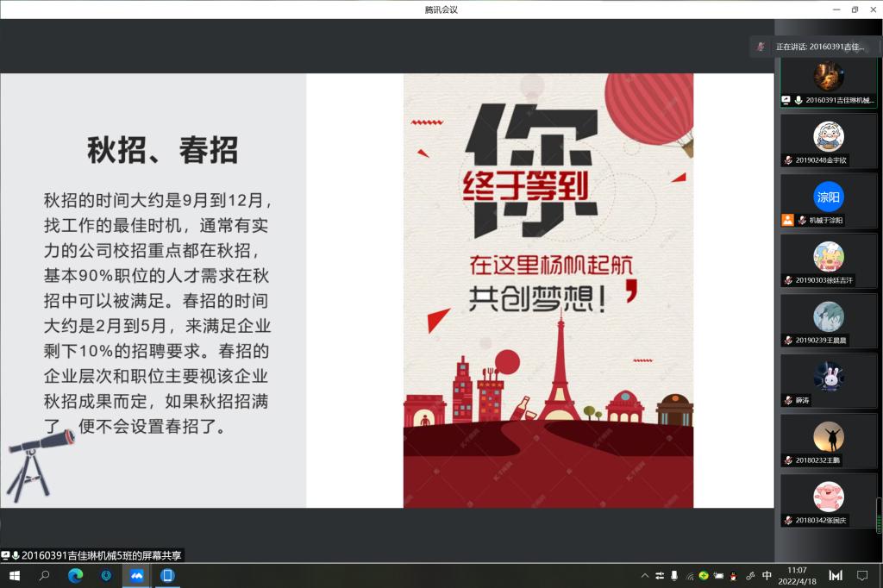Click the 正在讲话 speaking indicator banner
This screenshot has height=588, width=883.
pos(814,47)
